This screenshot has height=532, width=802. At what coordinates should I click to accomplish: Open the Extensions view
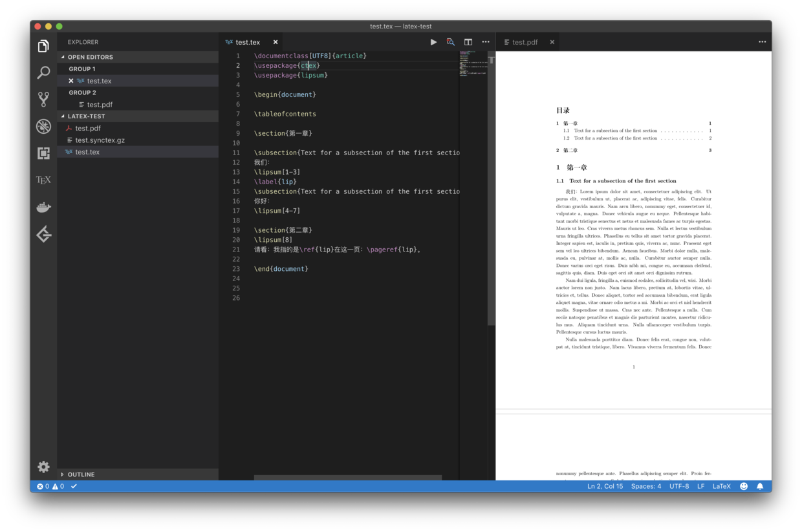[43, 153]
